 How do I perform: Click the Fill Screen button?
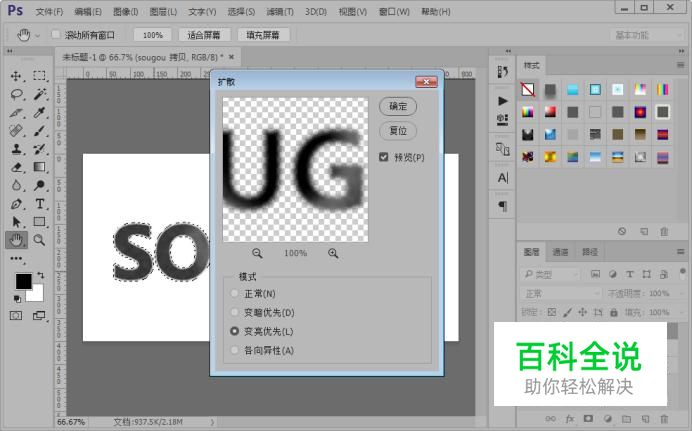click(263, 35)
